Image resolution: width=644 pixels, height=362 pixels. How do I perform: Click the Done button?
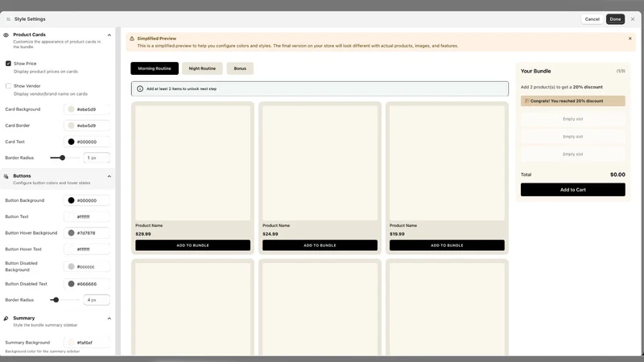click(615, 19)
